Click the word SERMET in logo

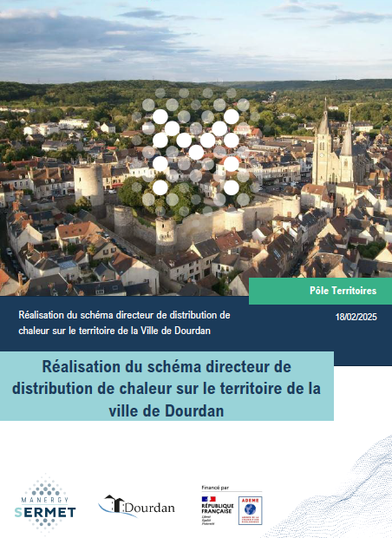click(45, 513)
